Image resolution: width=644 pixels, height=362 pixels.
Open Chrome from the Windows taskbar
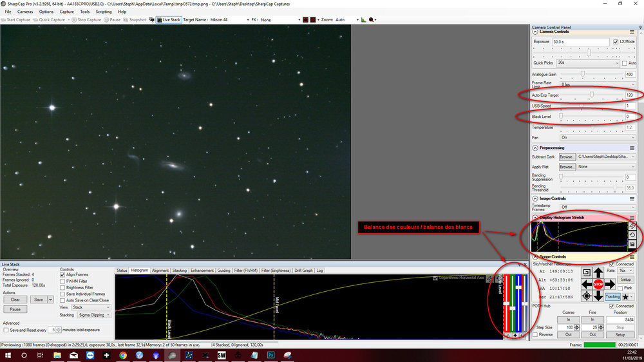(123, 355)
